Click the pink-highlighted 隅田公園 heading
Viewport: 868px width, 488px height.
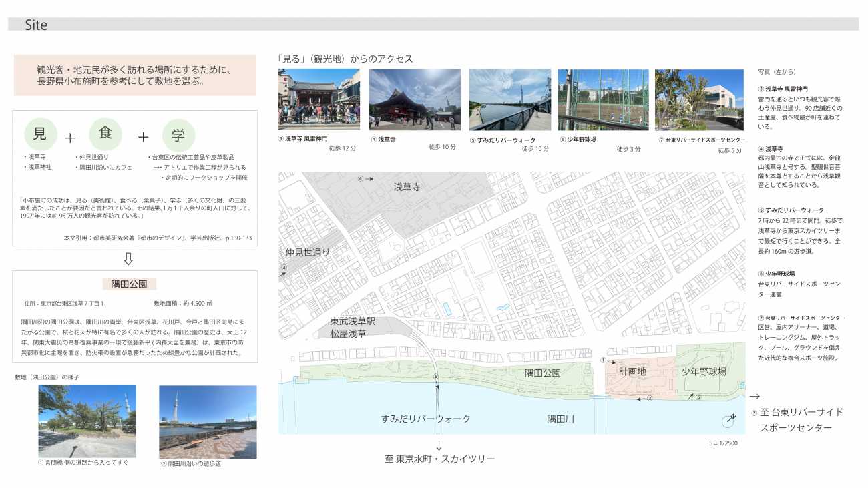[129, 284]
